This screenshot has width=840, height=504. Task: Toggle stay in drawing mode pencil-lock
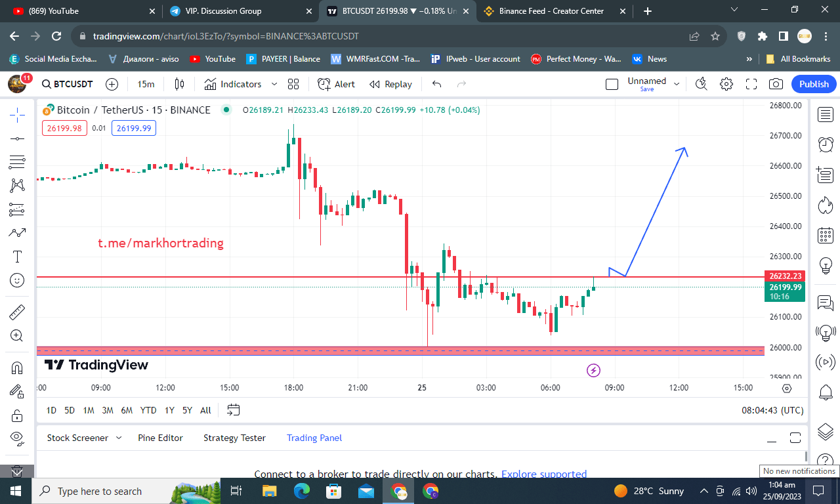pos(17,392)
